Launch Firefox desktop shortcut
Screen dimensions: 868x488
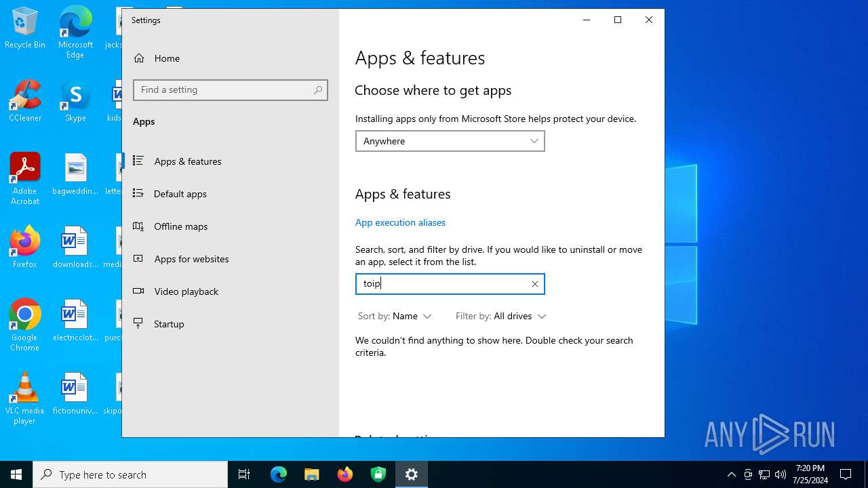click(25, 248)
